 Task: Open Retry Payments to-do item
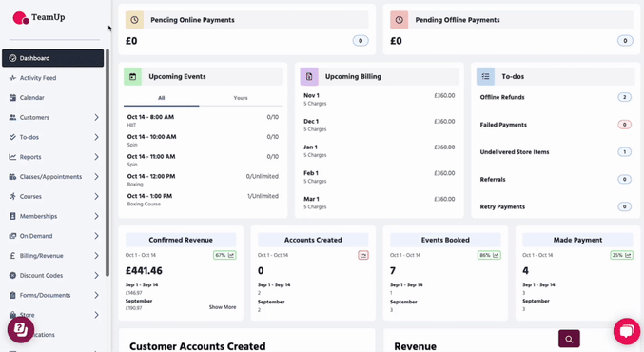556,206
